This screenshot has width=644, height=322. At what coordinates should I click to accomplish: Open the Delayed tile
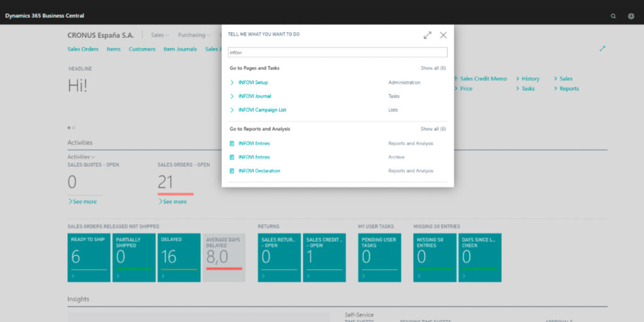point(179,257)
